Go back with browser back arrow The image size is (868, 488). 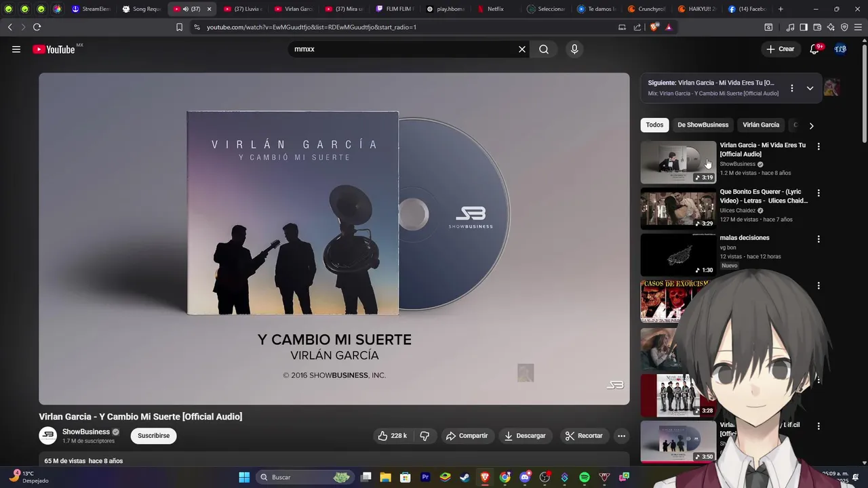tap(10, 27)
